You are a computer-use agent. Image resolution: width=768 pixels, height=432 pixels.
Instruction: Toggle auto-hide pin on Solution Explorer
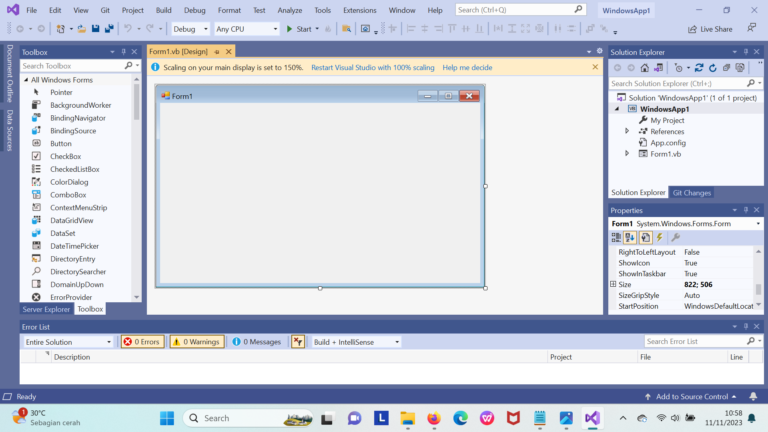coord(745,52)
